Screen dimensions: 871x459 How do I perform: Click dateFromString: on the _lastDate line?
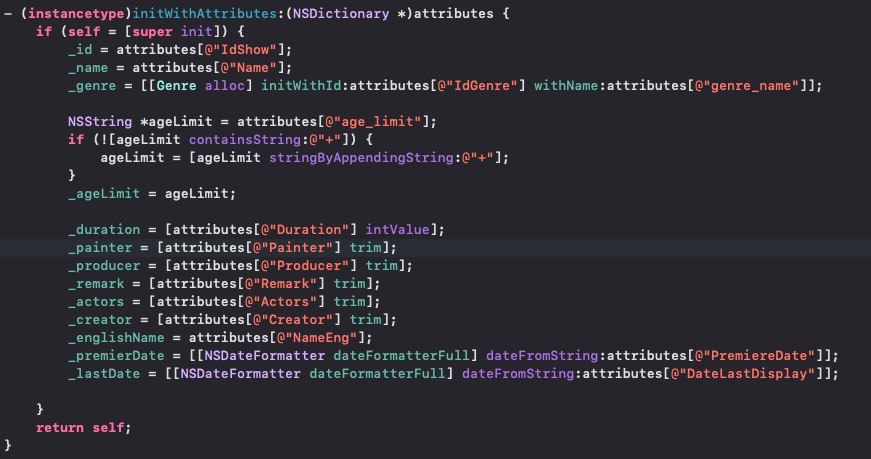coord(522,373)
